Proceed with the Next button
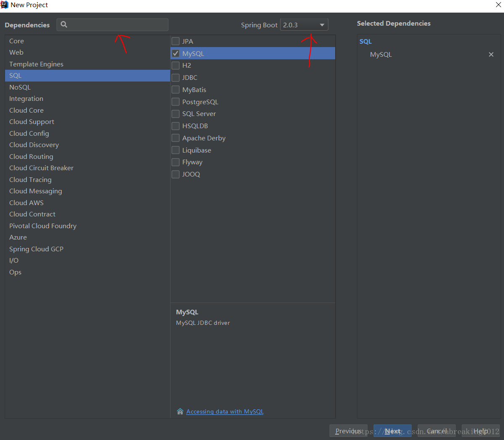The width and height of the screenshot is (504, 440). 392,431
